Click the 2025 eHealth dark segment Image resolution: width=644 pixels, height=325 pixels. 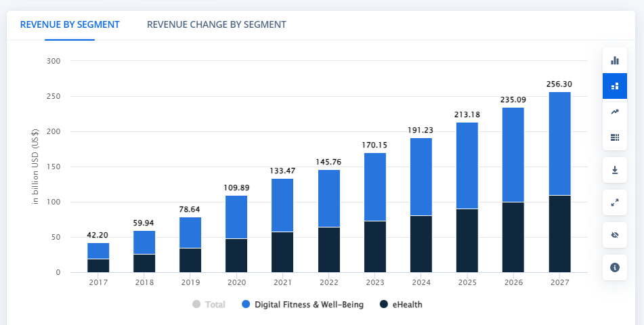click(467, 240)
